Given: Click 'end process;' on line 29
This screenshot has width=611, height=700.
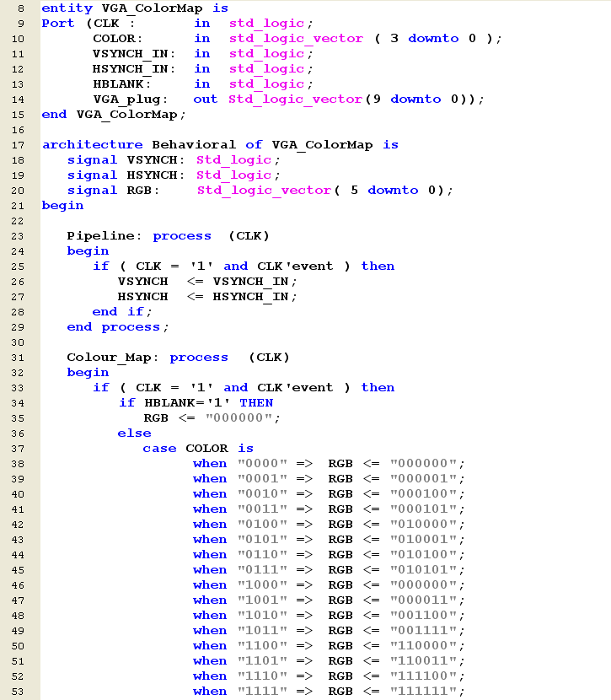Looking at the screenshot, I should pyautogui.click(x=118, y=327).
